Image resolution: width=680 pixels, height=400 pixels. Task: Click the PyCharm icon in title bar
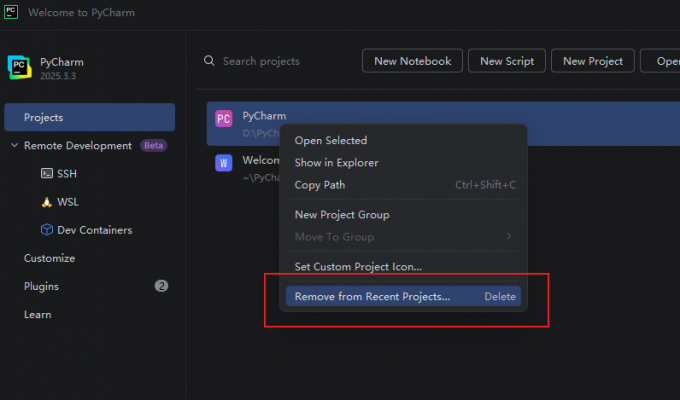pos(11,12)
